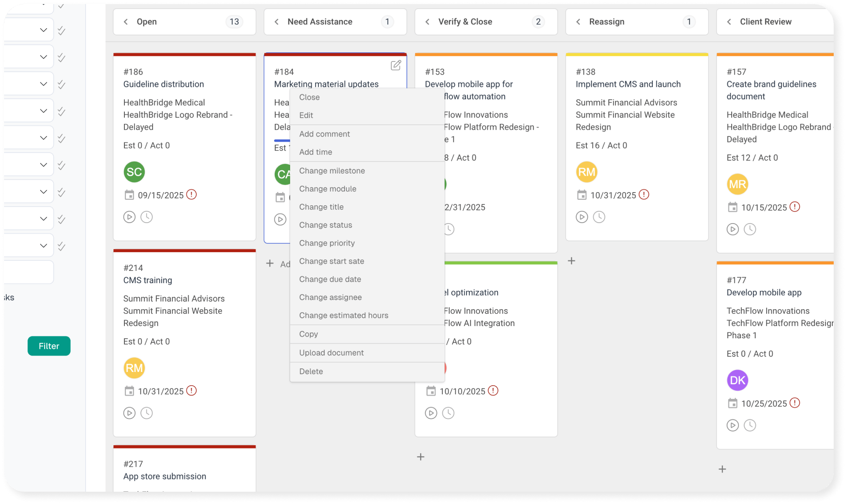The width and height of the screenshot is (846, 504).
Task: Click the green Filter button
Action: click(x=49, y=346)
